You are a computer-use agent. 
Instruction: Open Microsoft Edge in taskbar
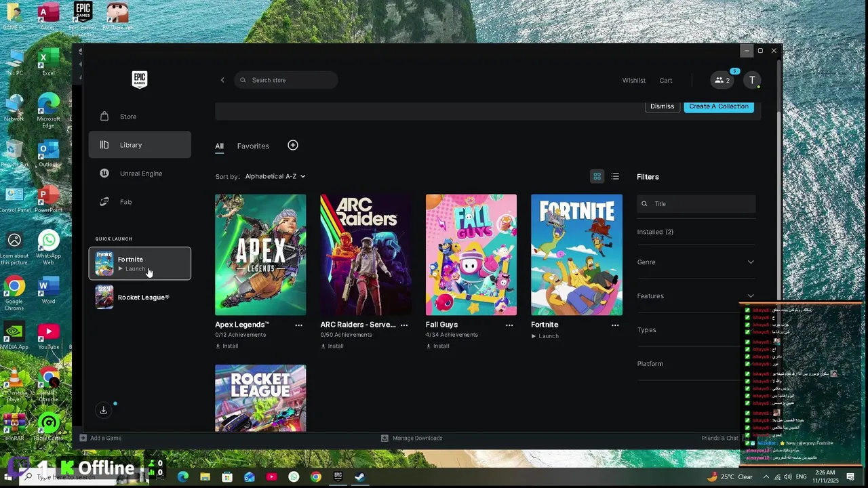point(182,476)
